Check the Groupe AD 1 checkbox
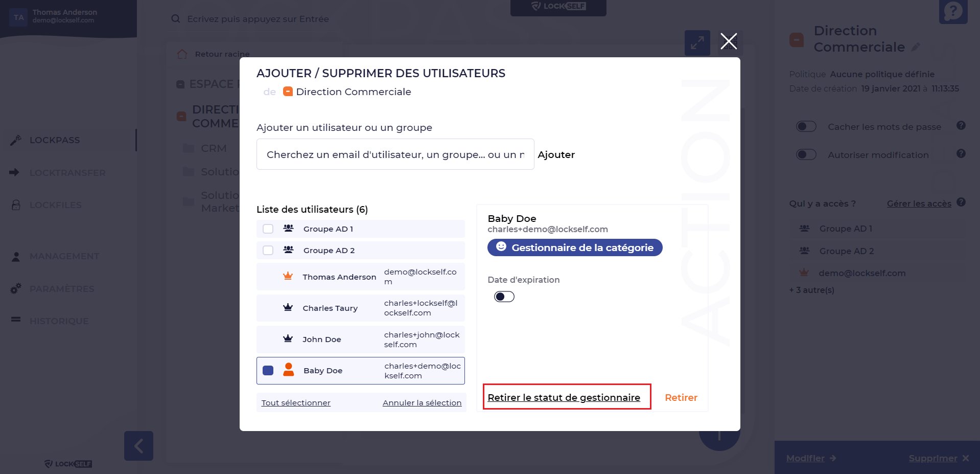This screenshot has width=980, height=474. coord(268,229)
